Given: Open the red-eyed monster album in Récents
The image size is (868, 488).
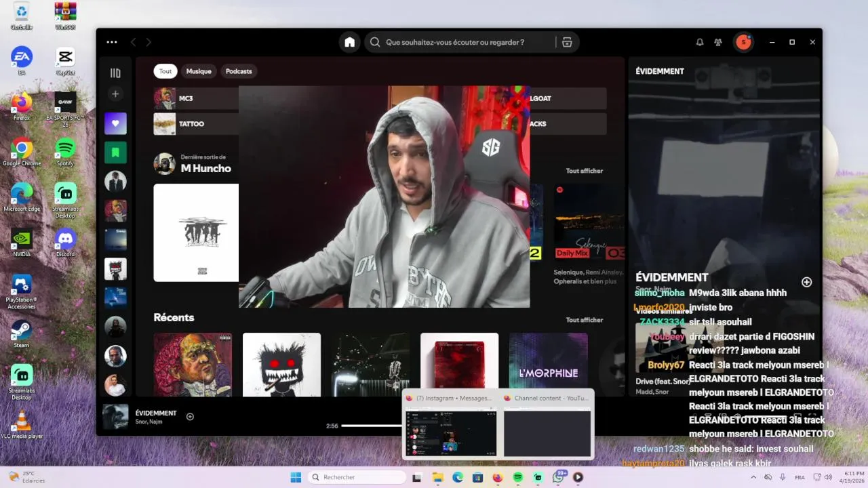Looking at the screenshot, I should (281, 365).
